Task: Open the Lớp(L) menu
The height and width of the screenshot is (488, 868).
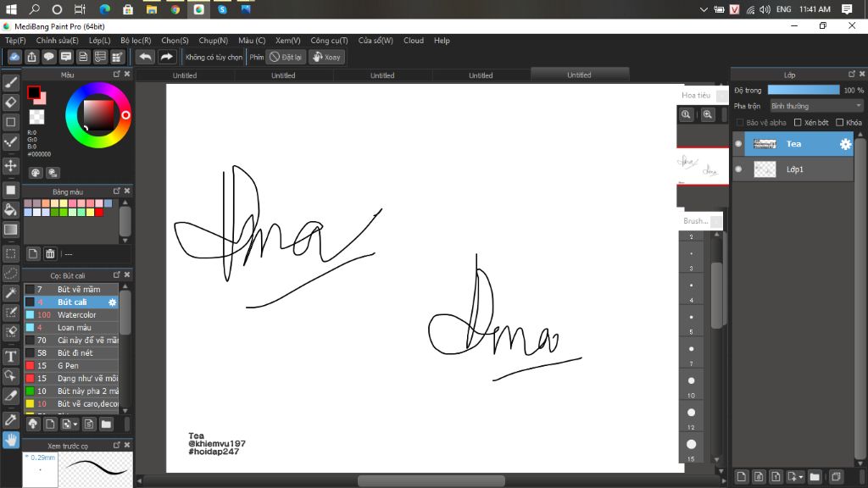Action: tap(100, 41)
